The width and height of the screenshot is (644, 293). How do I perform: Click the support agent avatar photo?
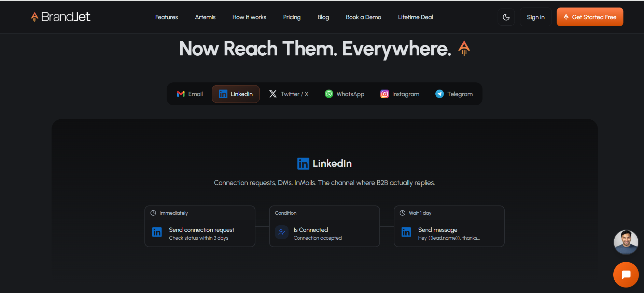pyautogui.click(x=626, y=242)
